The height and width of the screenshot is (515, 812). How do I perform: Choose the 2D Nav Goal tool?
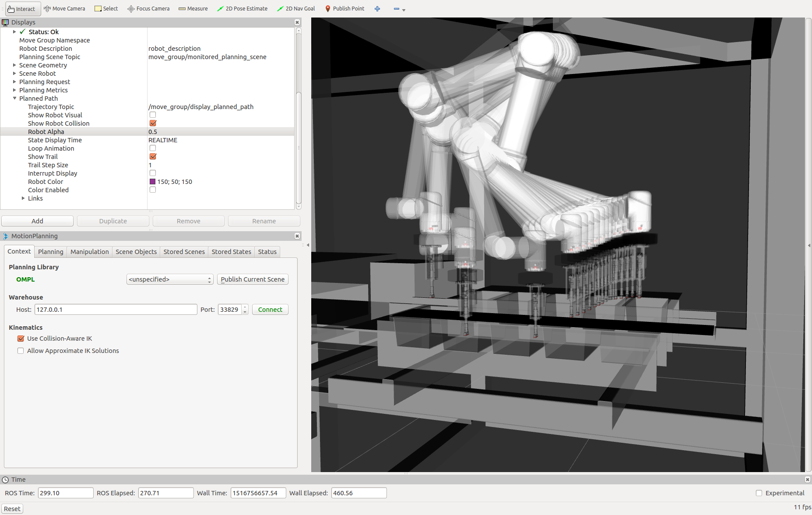coord(296,8)
